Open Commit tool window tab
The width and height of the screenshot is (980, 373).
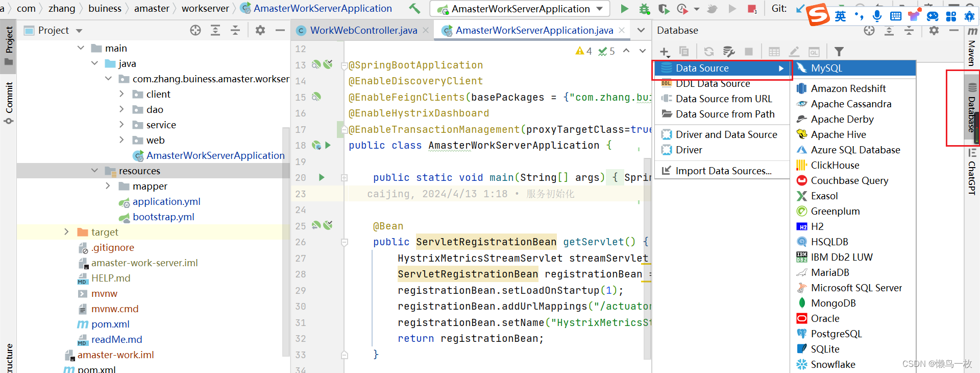coord(9,104)
